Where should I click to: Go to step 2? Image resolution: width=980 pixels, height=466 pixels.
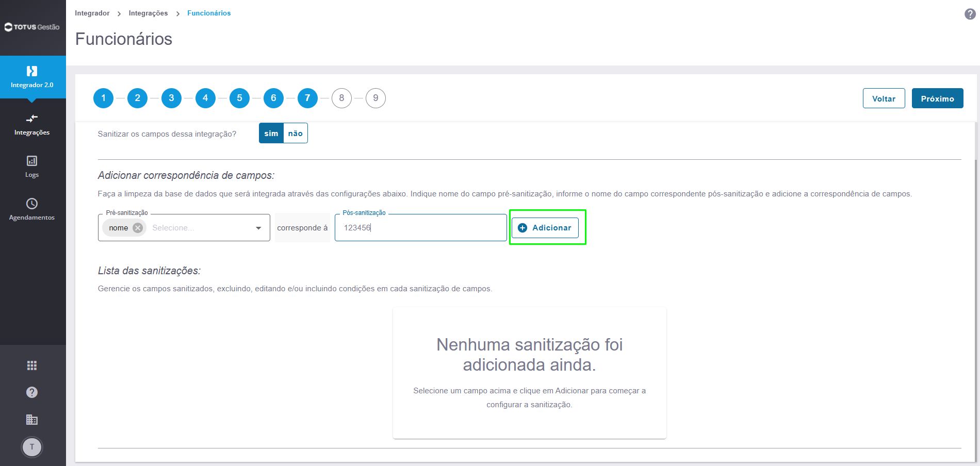[x=137, y=98]
